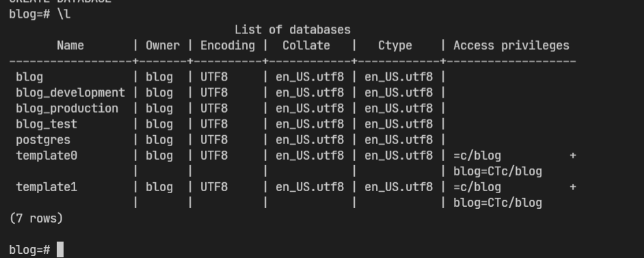The height and width of the screenshot is (258, 644).
Task: Click the Owner column header
Action: pos(163,46)
